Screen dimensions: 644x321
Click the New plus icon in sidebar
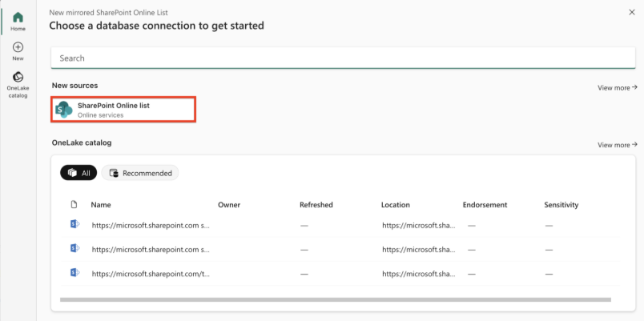(x=18, y=46)
